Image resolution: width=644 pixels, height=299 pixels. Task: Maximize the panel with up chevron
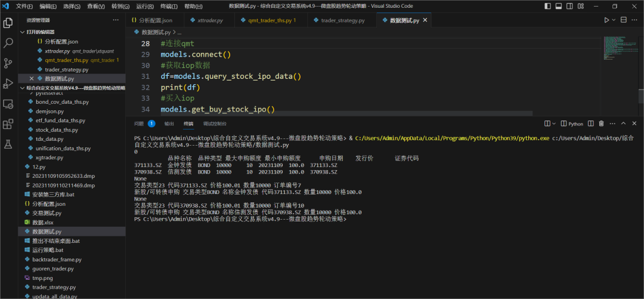point(623,124)
